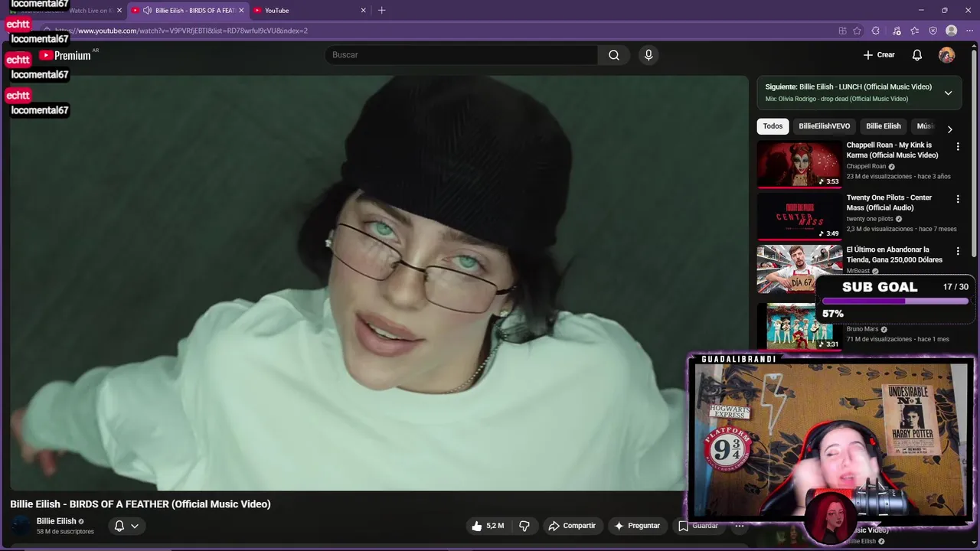
Task: Open Billie Eilish channel name link
Action: [x=57, y=521]
